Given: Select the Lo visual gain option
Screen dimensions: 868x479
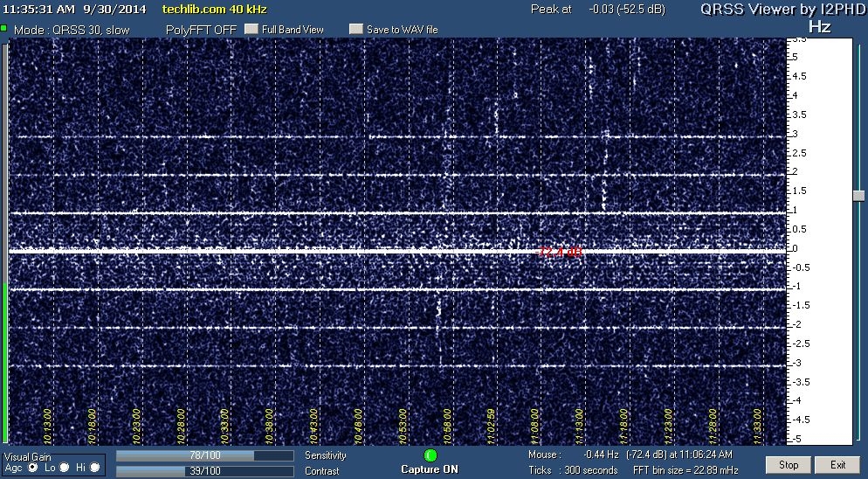Looking at the screenshot, I should [64, 468].
